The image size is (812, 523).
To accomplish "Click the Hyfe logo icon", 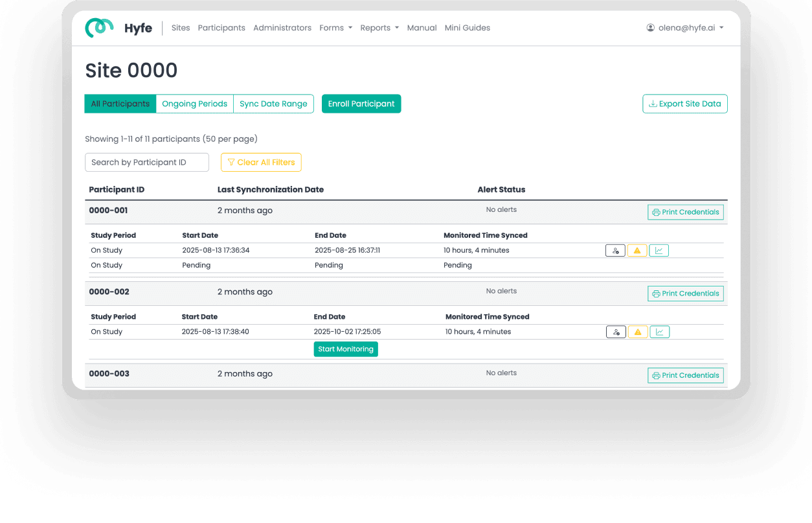I will tap(98, 27).
